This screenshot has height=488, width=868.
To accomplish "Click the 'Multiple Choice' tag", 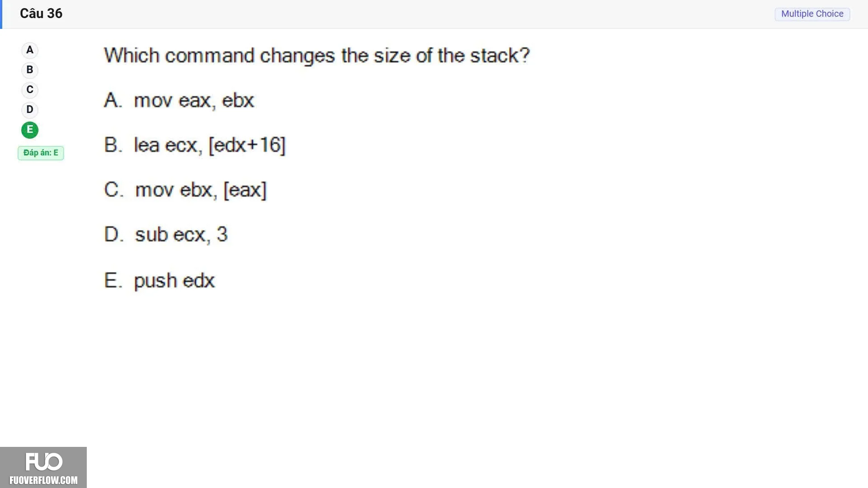I will (812, 14).
